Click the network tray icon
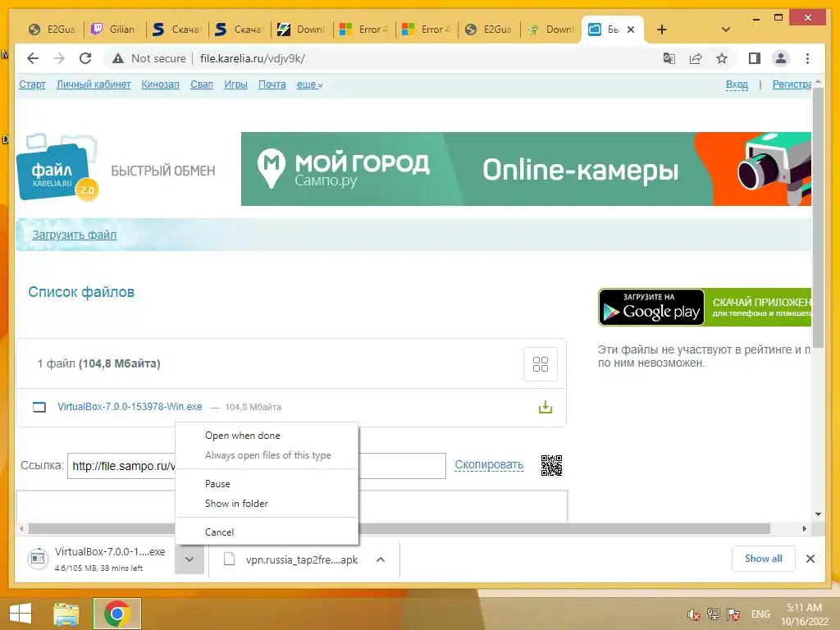 pyautogui.click(x=713, y=614)
